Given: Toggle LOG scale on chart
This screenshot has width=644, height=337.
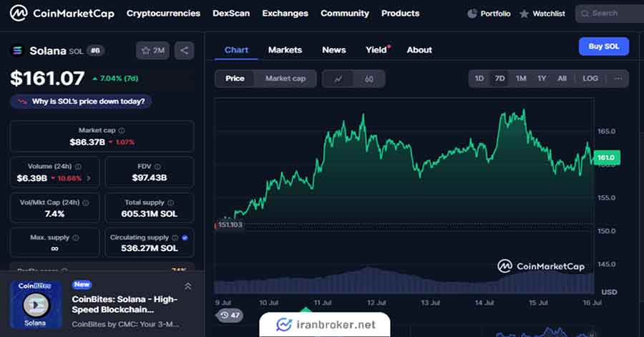Looking at the screenshot, I should [x=590, y=79].
